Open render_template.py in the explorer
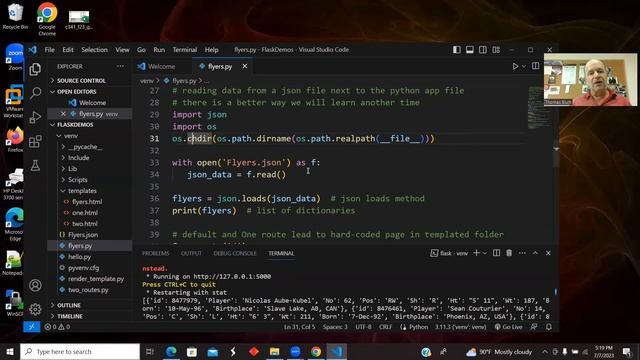The width and height of the screenshot is (640, 360). click(96, 279)
